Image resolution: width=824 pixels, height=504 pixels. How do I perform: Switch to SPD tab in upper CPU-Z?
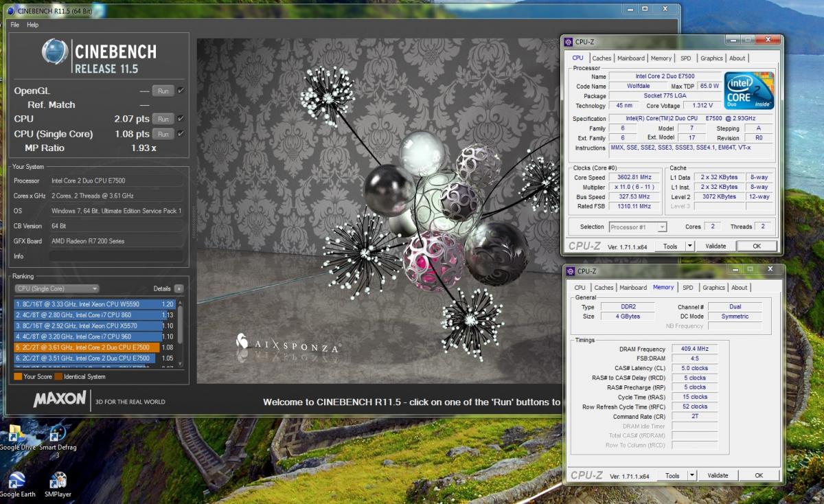pyautogui.click(x=685, y=58)
